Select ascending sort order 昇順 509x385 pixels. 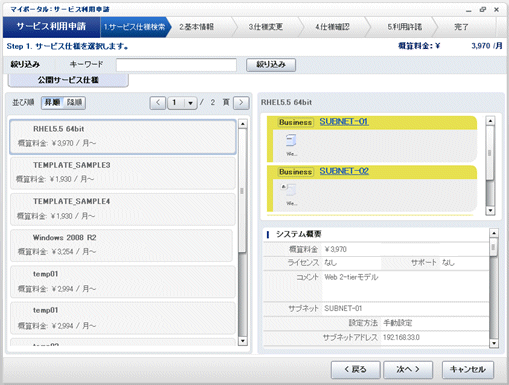pyautogui.click(x=53, y=103)
